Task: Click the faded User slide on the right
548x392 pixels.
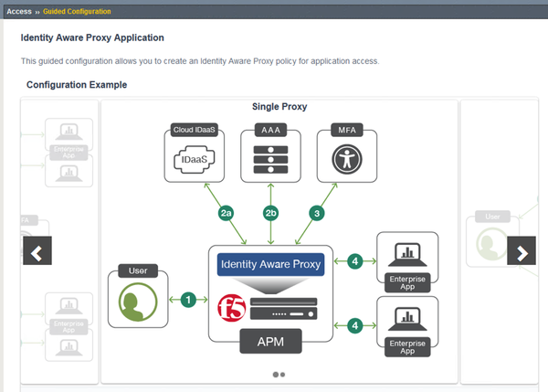Action: click(499, 241)
